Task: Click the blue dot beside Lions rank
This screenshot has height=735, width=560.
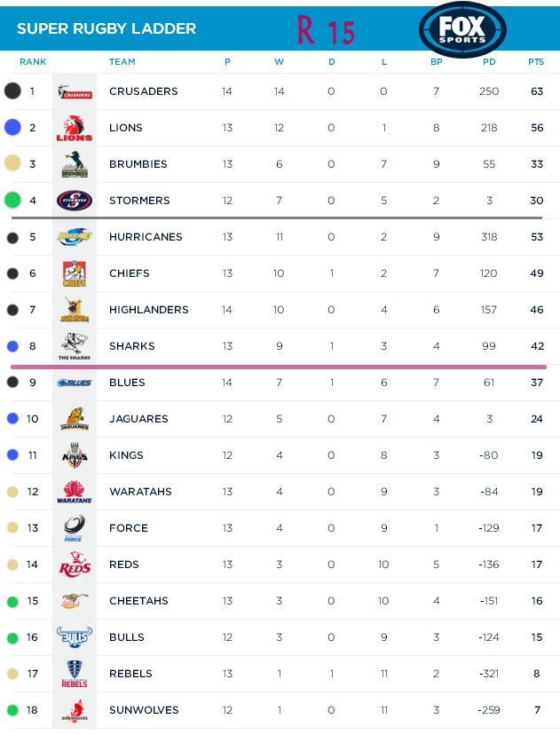Action: pyautogui.click(x=12, y=128)
